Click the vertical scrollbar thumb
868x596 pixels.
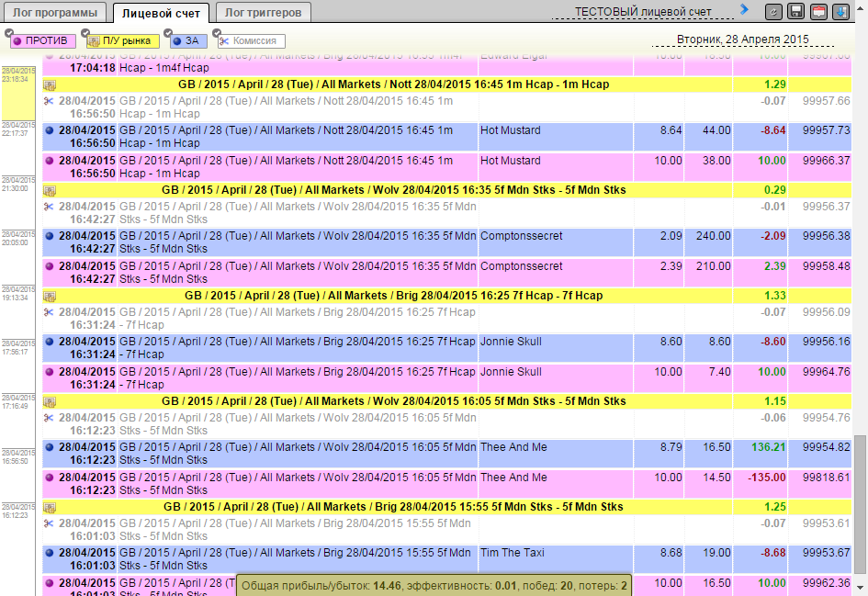tap(861, 503)
